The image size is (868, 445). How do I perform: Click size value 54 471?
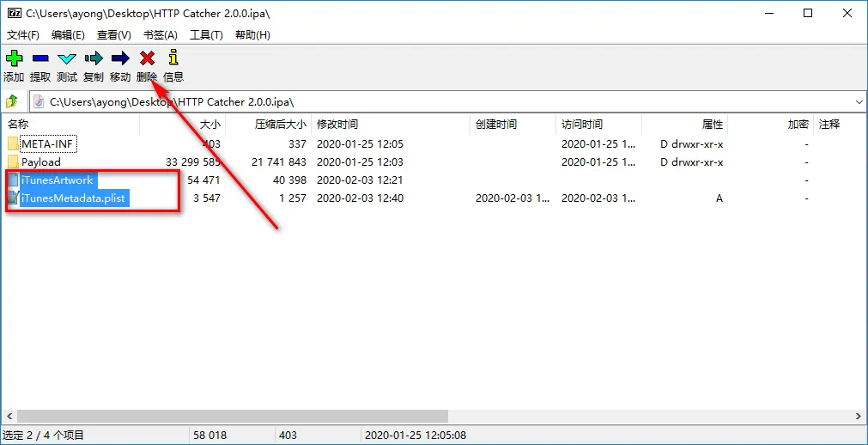(x=203, y=180)
